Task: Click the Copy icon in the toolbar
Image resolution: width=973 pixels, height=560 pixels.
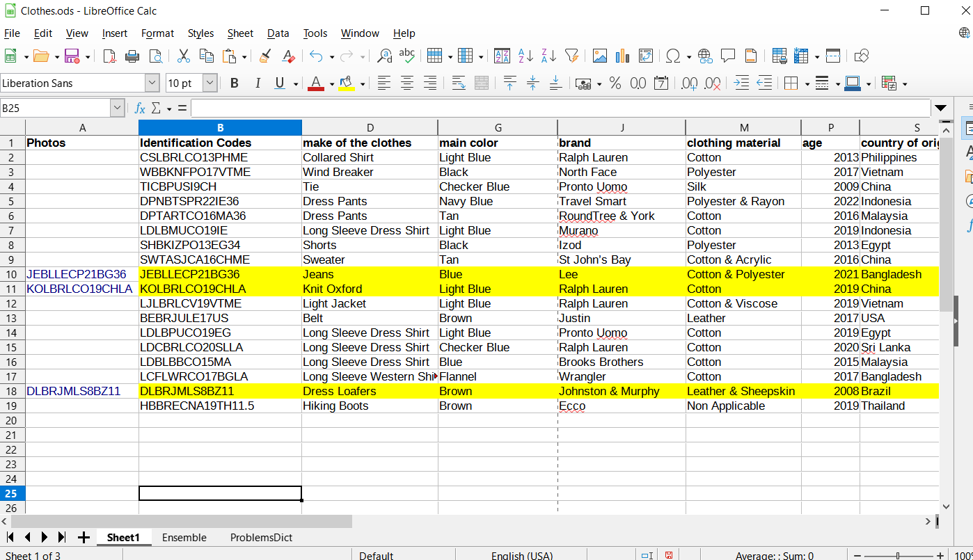Action: tap(207, 56)
